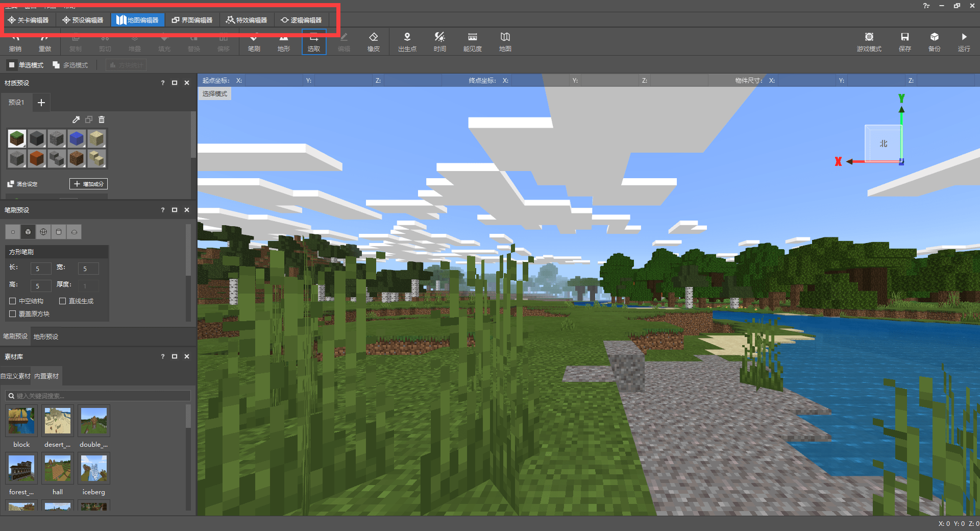Viewport: 980px width, 531px height.
Task: Delete material preset with the trash icon
Action: tap(102, 119)
